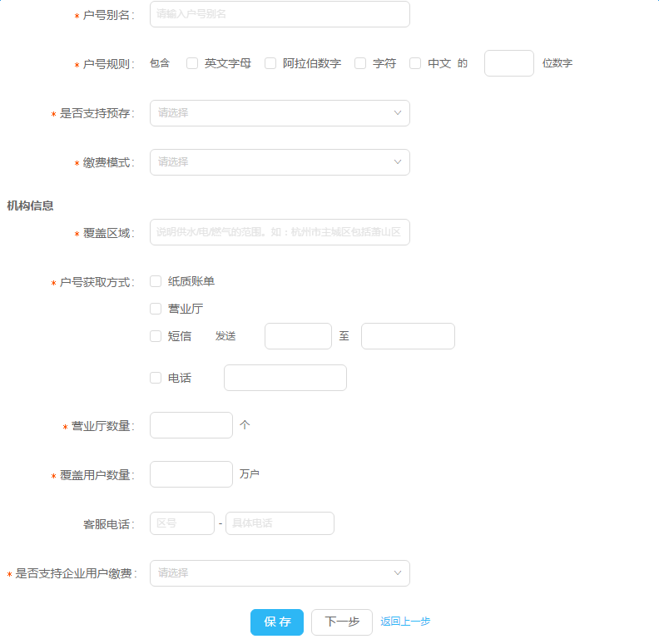This screenshot has height=644, width=659.
Task: Tick the 字符 checkbox
Action: coord(360,63)
